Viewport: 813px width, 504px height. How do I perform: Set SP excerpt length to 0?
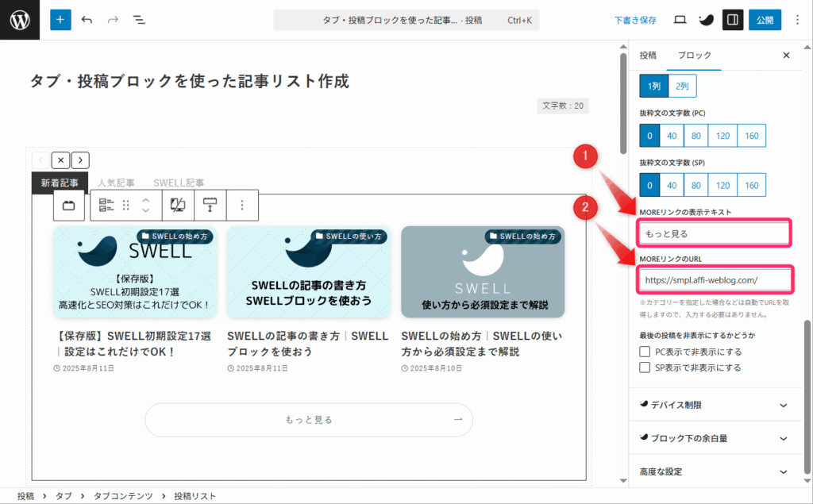click(649, 185)
